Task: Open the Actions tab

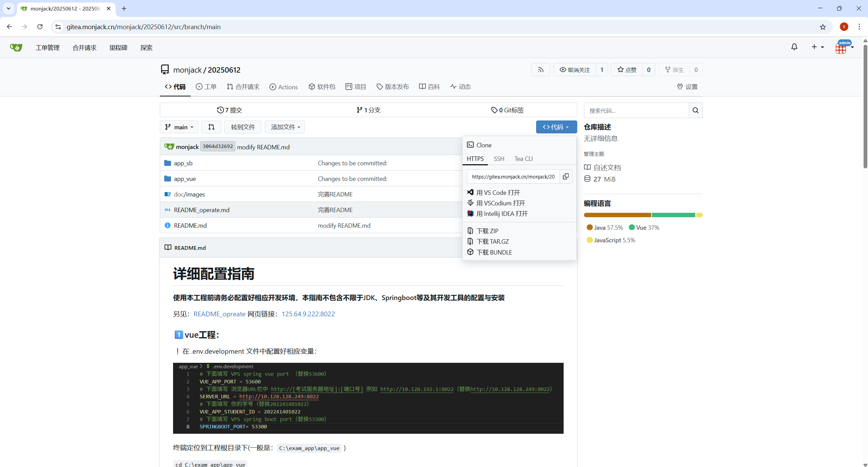Action: pos(283,87)
